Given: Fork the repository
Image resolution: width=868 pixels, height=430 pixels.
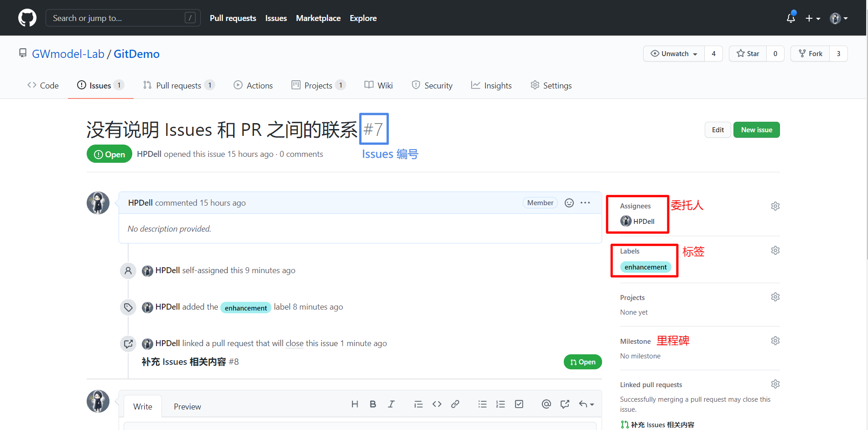Looking at the screenshot, I should click(810, 54).
